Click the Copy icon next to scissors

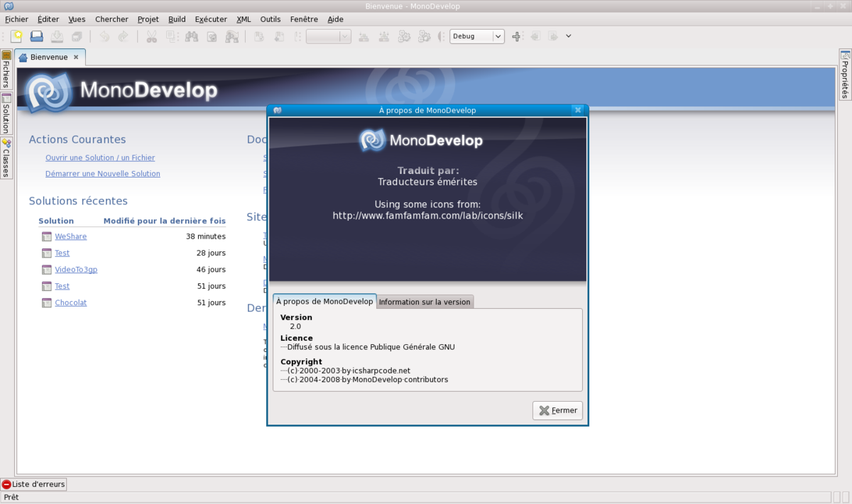[x=170, y=36]
